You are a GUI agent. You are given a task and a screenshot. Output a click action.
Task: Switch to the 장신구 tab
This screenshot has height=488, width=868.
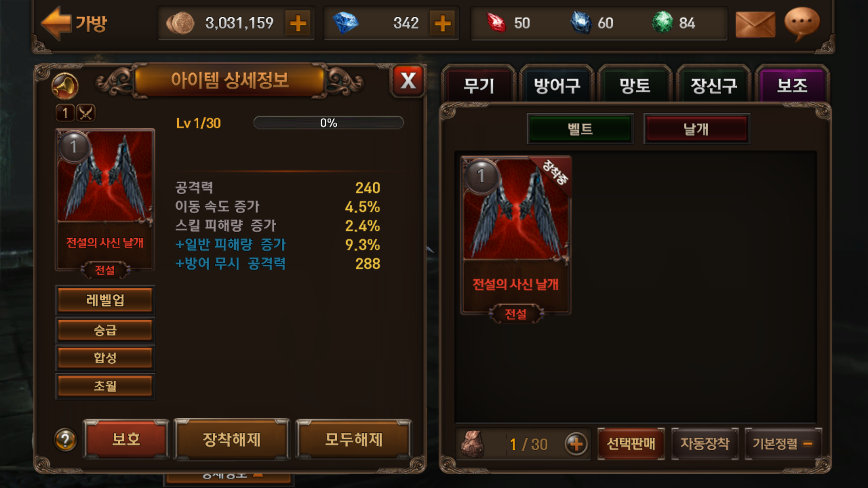(714, 85)
